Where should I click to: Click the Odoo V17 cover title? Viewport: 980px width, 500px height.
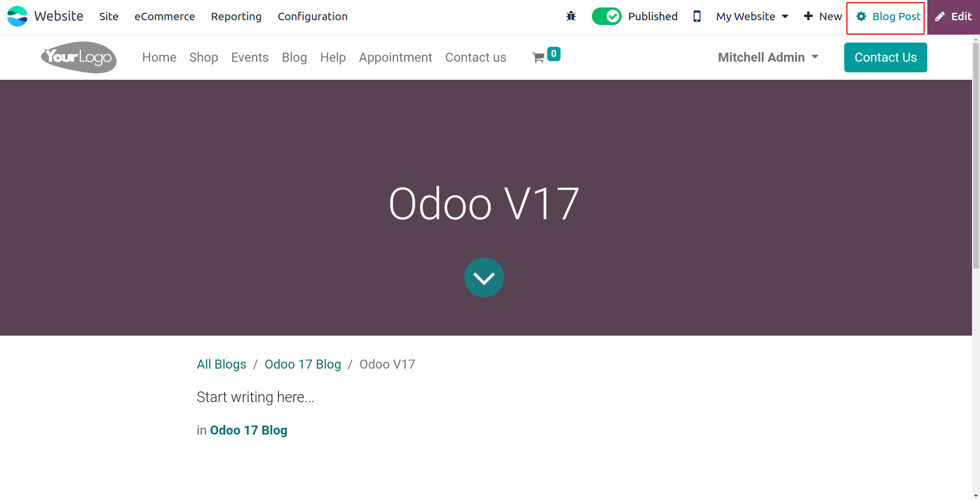[484, 204]
